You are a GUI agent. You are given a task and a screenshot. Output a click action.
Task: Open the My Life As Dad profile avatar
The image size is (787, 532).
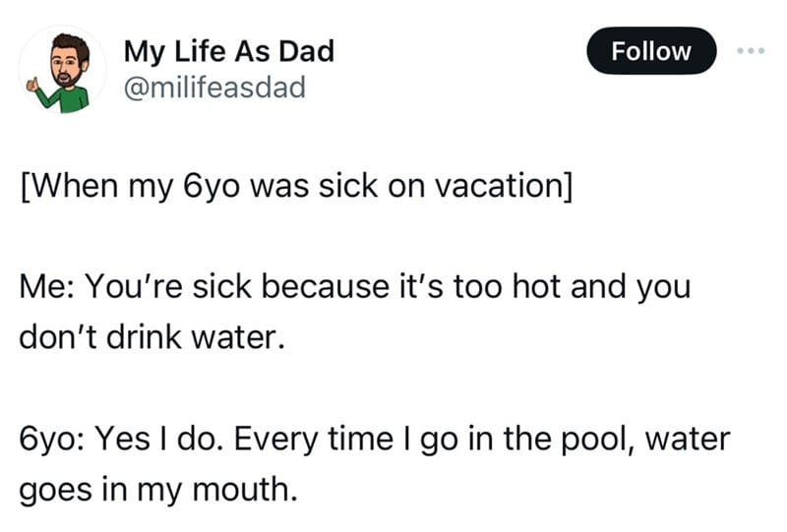tap(62, 70)
